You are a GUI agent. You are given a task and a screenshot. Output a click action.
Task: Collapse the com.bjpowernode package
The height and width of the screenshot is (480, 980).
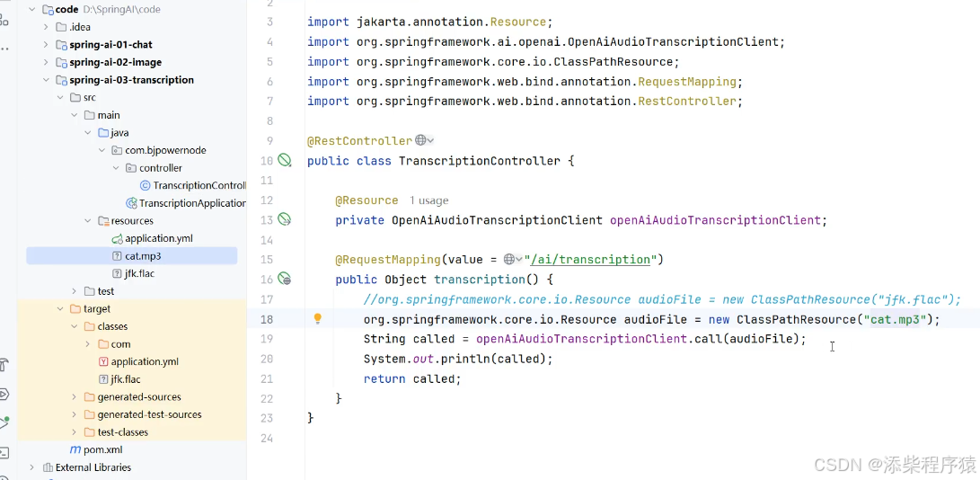(x=102, y=150)
